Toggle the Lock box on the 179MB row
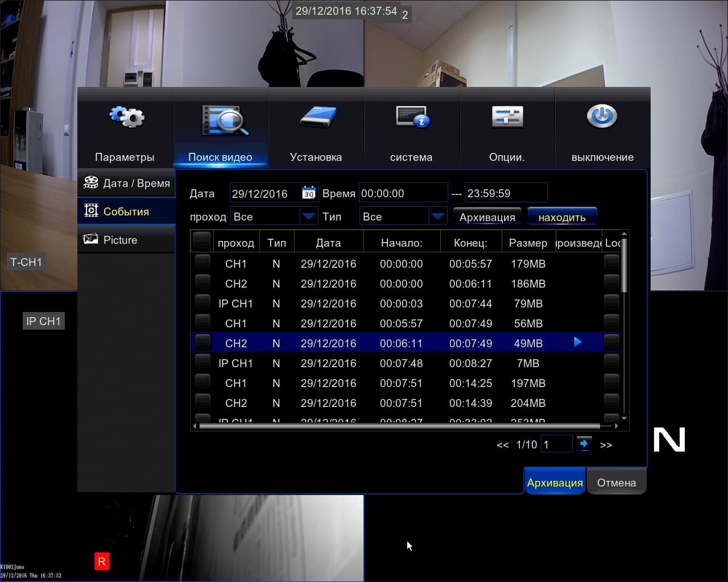 (611, 262)
